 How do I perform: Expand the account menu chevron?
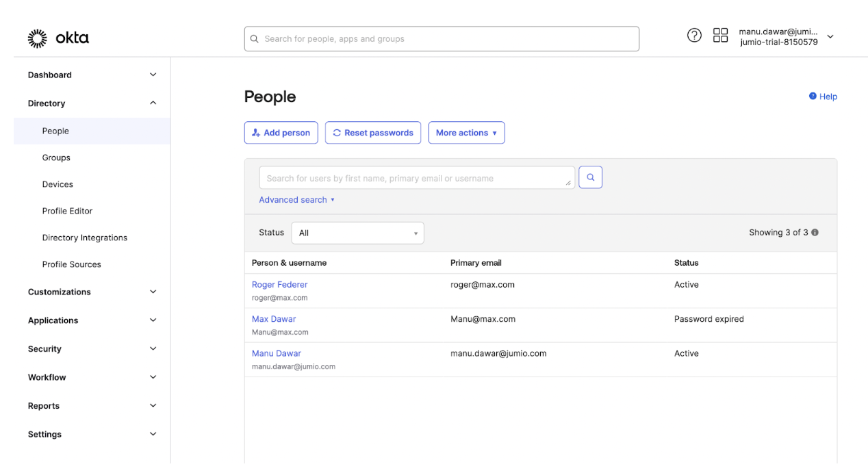(830, 36)
